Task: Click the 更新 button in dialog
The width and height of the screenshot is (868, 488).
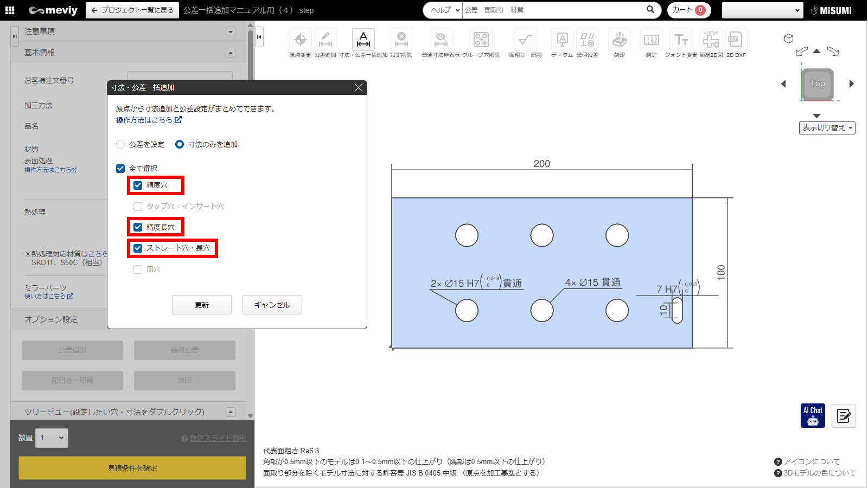Action: (202, 305)
